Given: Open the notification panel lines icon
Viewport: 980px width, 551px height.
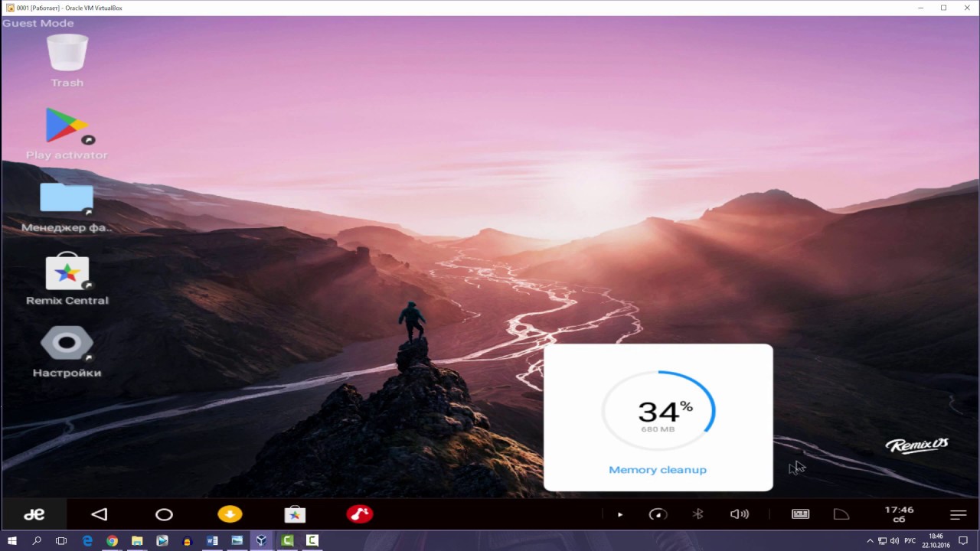Looking at the screenshot, I should point(958,515).
